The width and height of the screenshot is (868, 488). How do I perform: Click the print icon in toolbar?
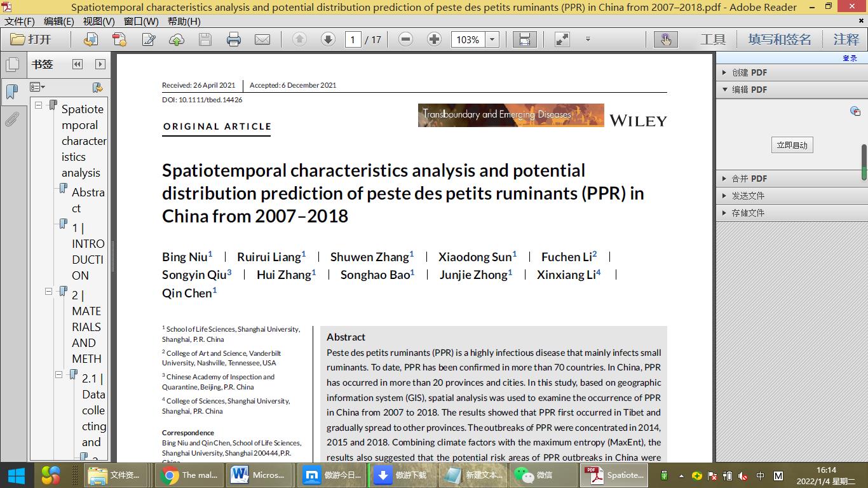coord(234,39)
